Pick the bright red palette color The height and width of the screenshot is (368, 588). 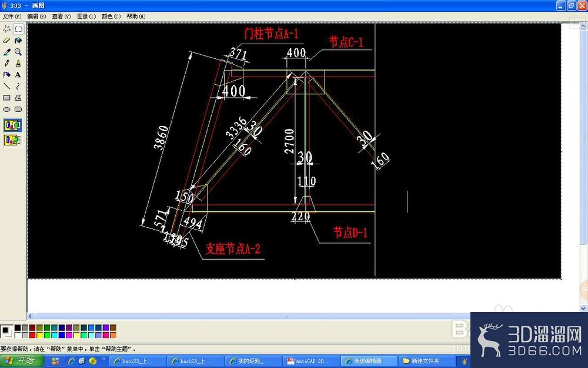coord(32,335)
